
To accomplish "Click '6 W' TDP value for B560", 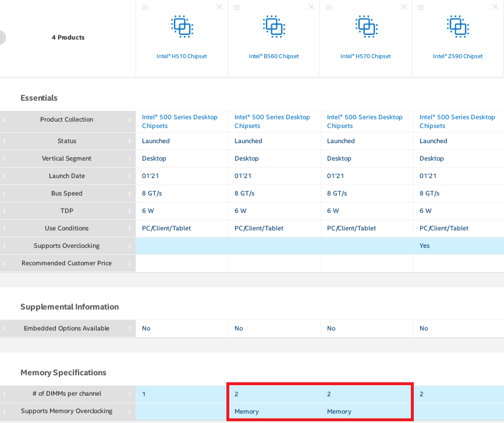I will click(240, 211).
